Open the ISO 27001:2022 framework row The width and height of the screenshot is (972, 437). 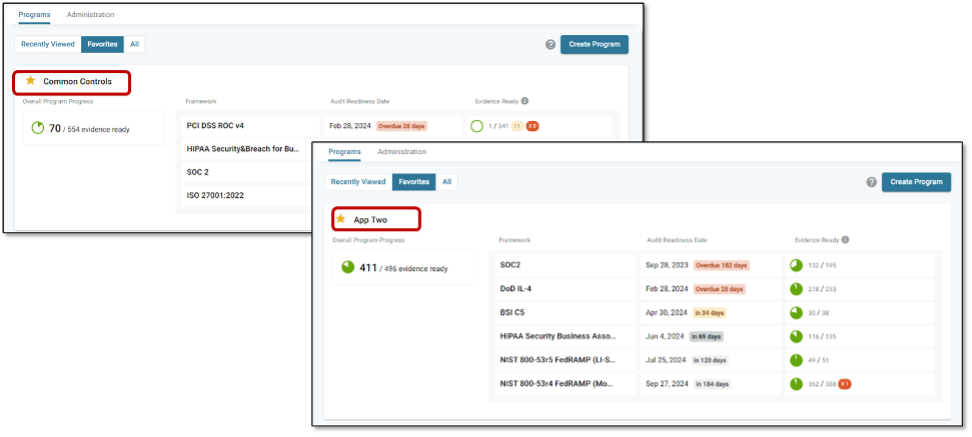(x=215, y=195)
